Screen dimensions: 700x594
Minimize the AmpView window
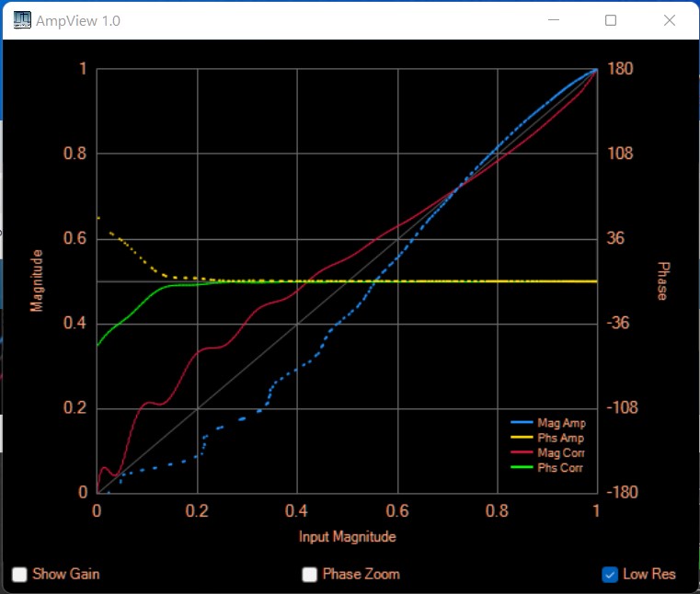553,20
